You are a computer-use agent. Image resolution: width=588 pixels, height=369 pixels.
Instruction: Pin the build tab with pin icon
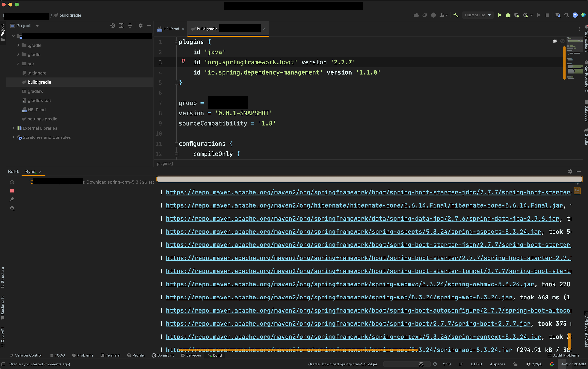click(12, 199)
